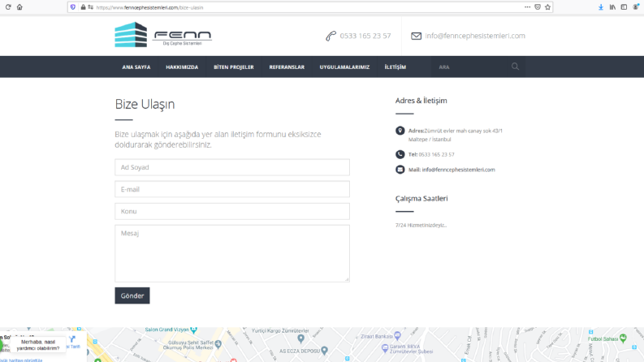Click the chat bubble Merhaba, nasıl yardımcı olabilirim
This screenshot has width=644, height=362.
point(38,345)
